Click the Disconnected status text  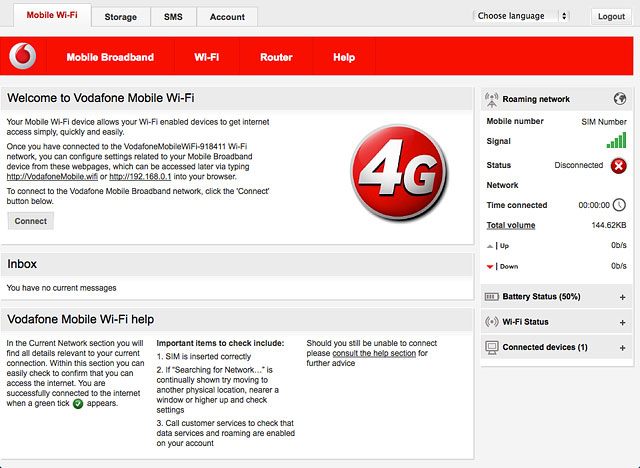point(578,165)
